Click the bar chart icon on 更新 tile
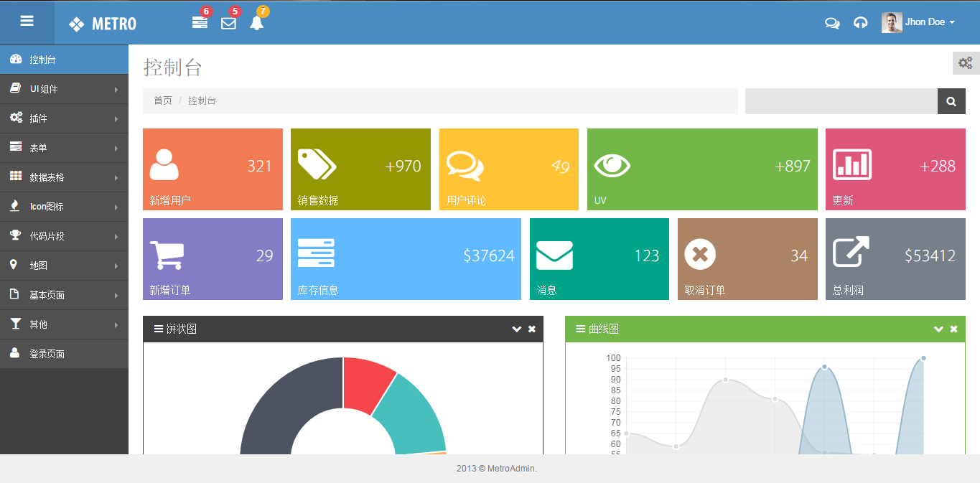980x483 pixels. 852,164
